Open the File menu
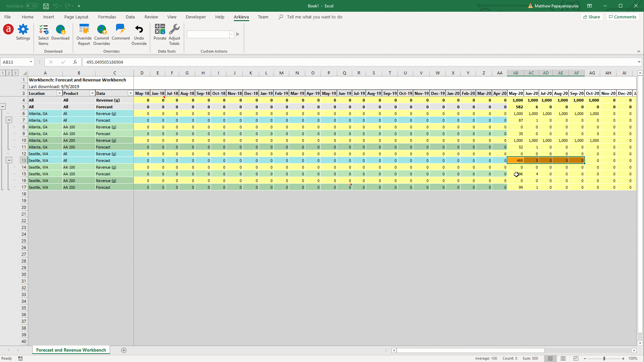Viewport: 644px width, 362px height. (x=7, y=17)
